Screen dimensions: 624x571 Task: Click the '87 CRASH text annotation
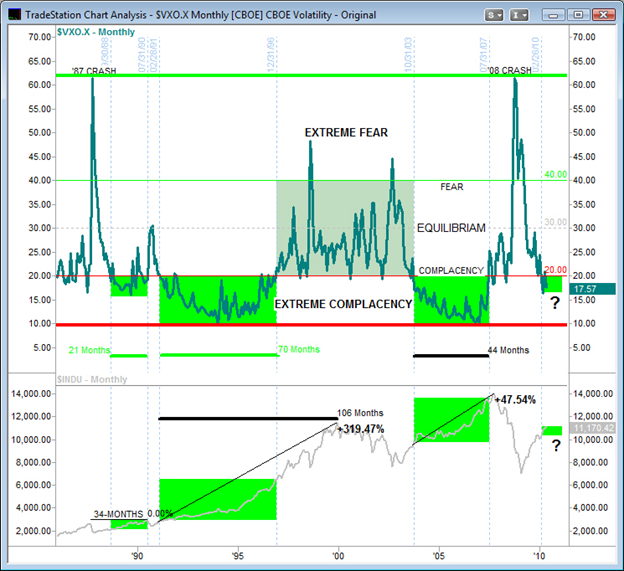tap(94, 71)
